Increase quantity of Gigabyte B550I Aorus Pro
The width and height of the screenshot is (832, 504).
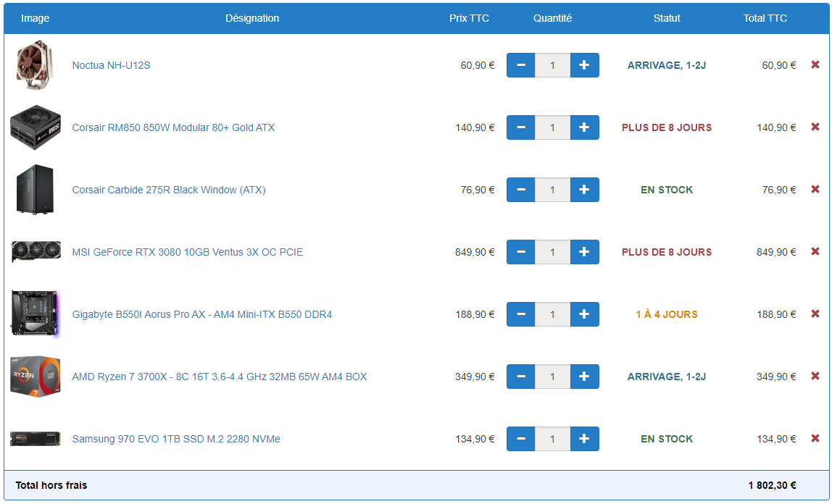[584, 314]
